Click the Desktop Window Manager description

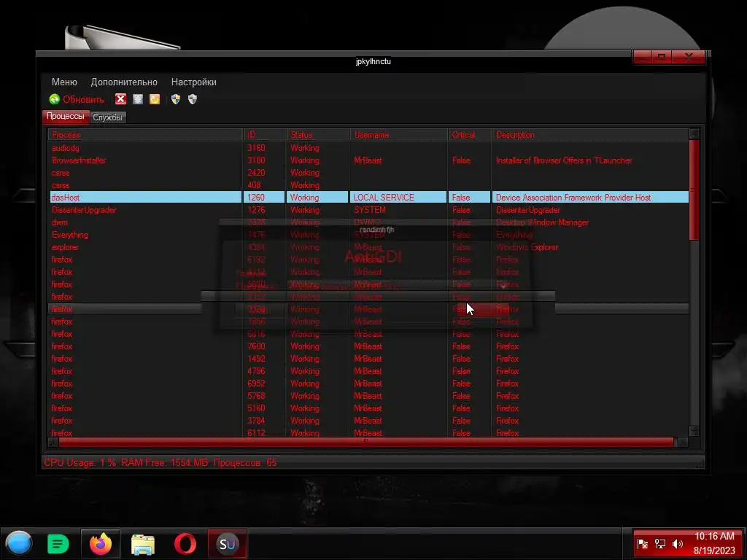(x=542, y=222)
